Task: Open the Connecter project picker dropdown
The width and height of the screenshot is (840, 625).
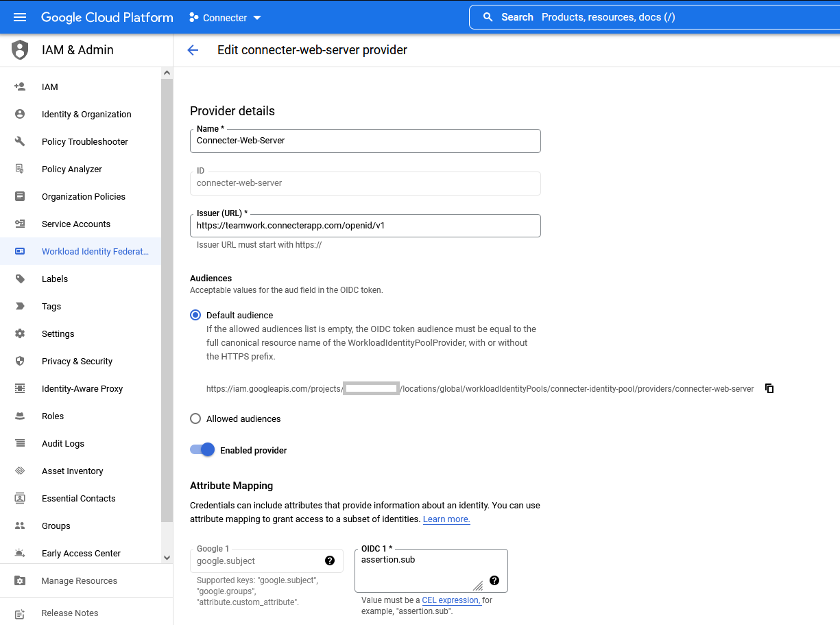Action: (257, 17)
